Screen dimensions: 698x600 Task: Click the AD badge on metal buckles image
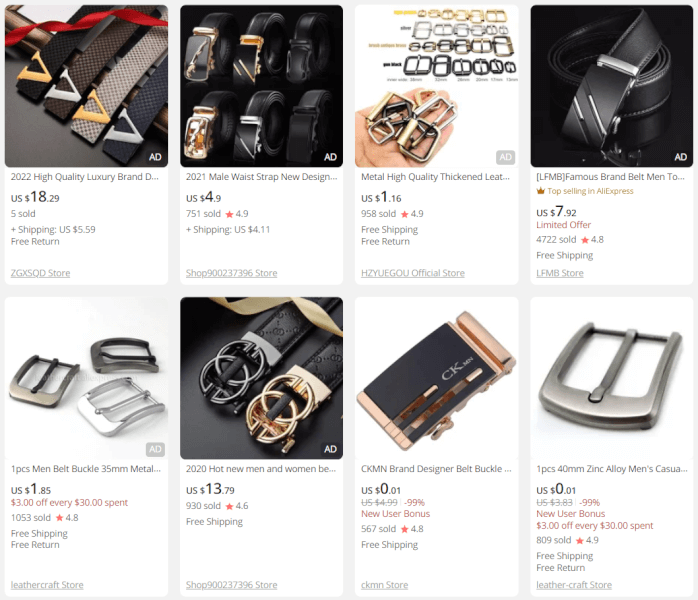click(505, 157)
